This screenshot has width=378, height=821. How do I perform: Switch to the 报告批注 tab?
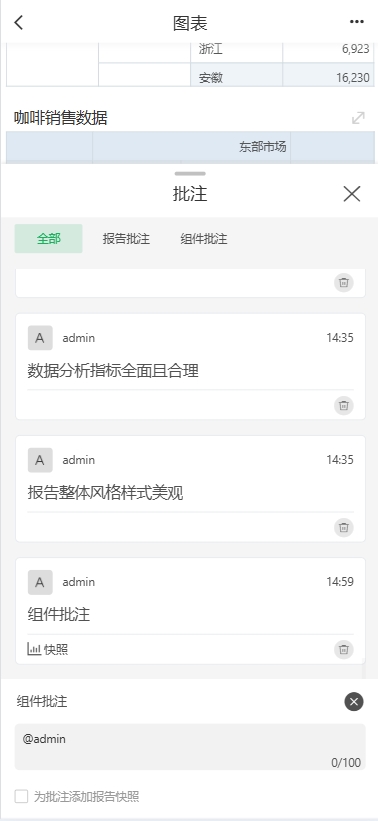click(x=126, y=239)
